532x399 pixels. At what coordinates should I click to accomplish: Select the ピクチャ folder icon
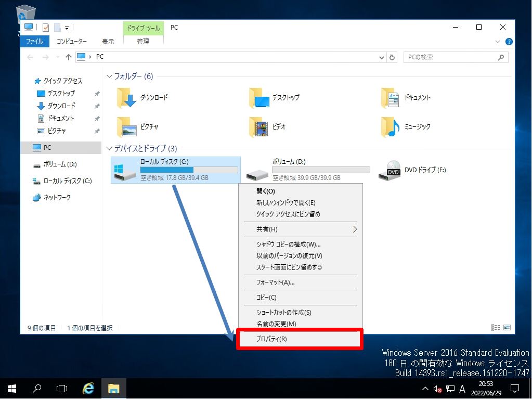coord(126,127)
